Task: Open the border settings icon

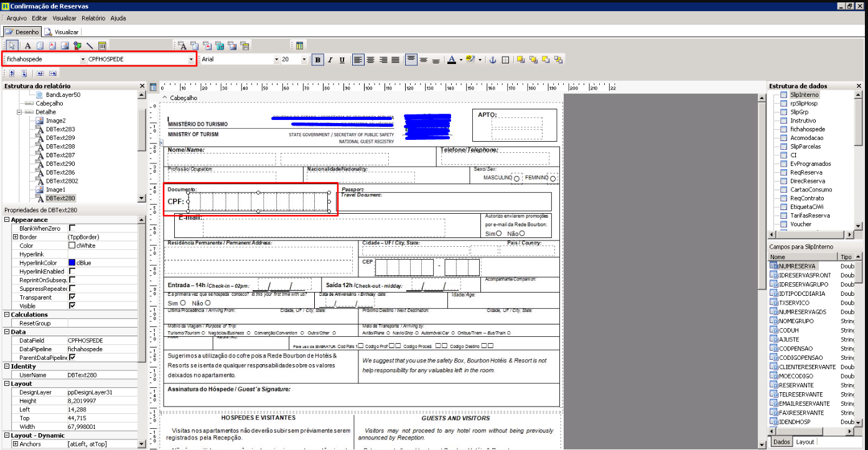Action: click(505, 60)
